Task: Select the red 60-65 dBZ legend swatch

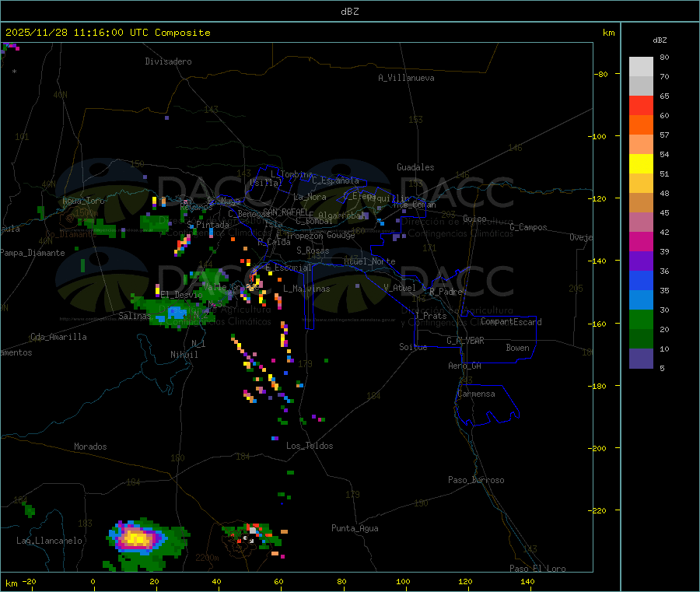Action: (641, 105)
